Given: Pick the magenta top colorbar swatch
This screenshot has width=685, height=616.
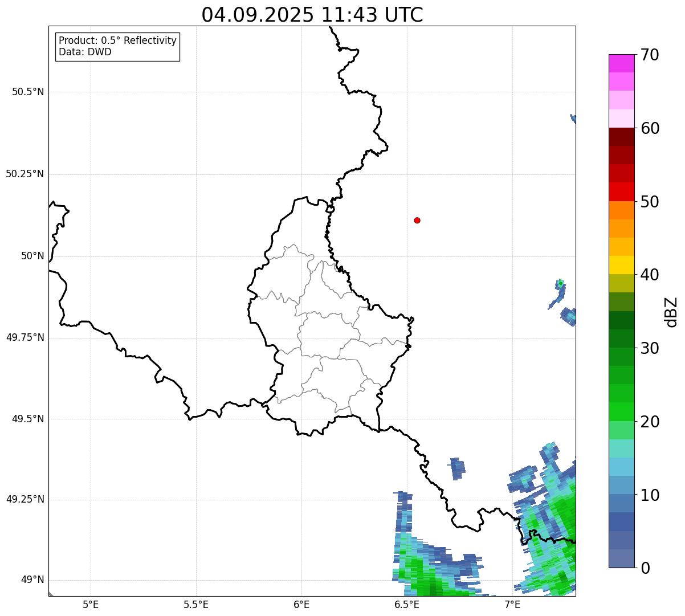Looking at the screenshot, I should point(621,63).
